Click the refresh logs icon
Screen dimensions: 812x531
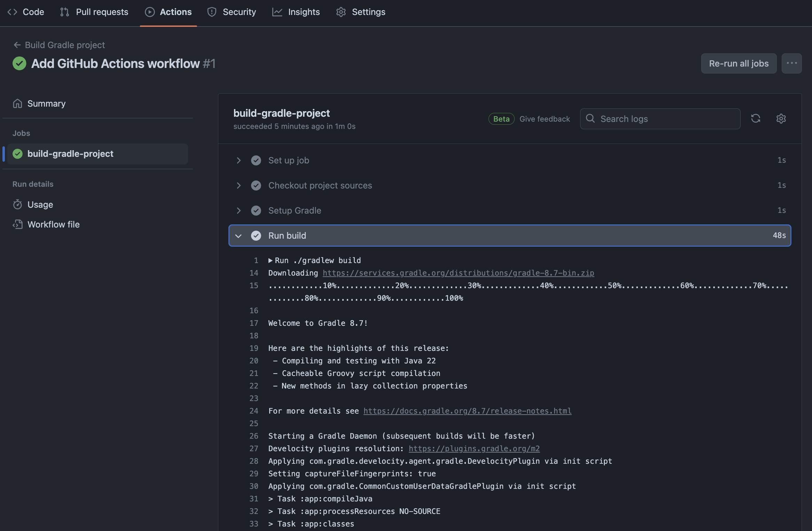tap(755, 118)
